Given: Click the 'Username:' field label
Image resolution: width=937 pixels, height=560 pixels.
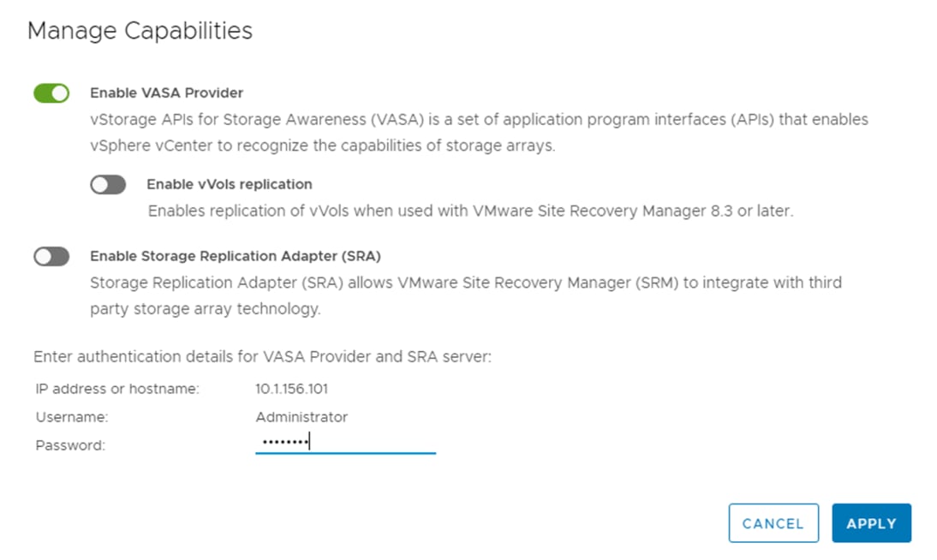Looking at the screenshot, I should tap(71, 417).
